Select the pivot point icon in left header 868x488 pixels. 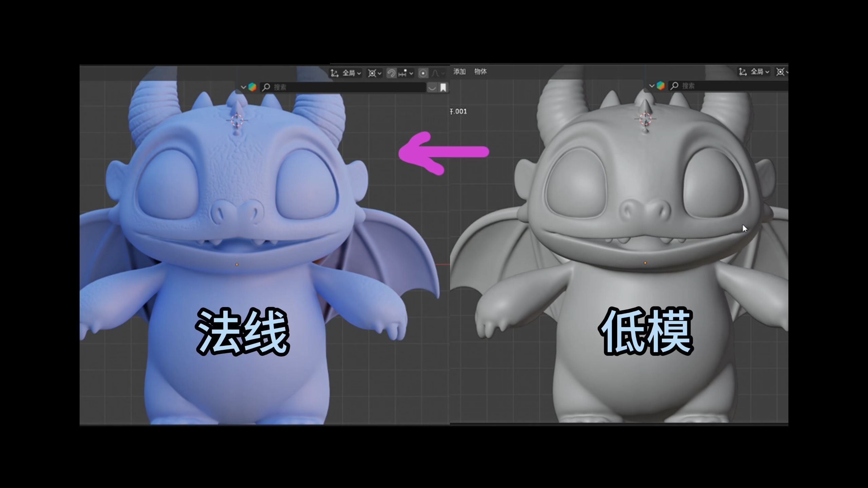372,73
